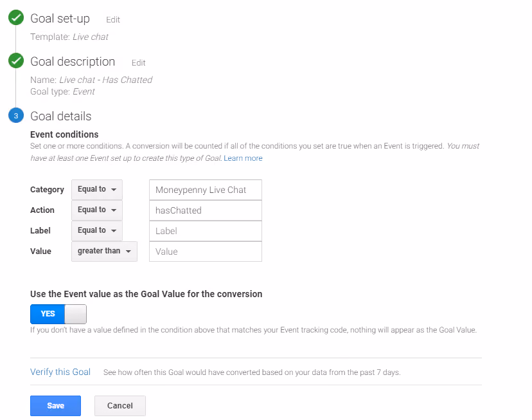Click the green checkmark beside Goal description

pos(16,60)
